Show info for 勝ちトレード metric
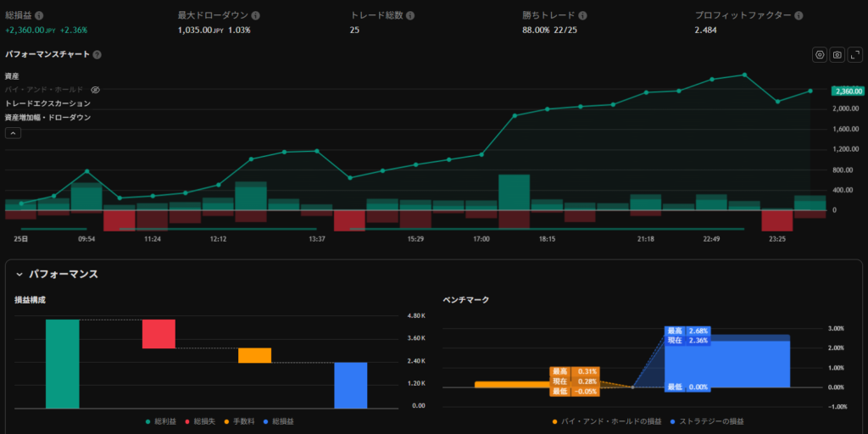This screenshot has width=868, height=434. 582,16
